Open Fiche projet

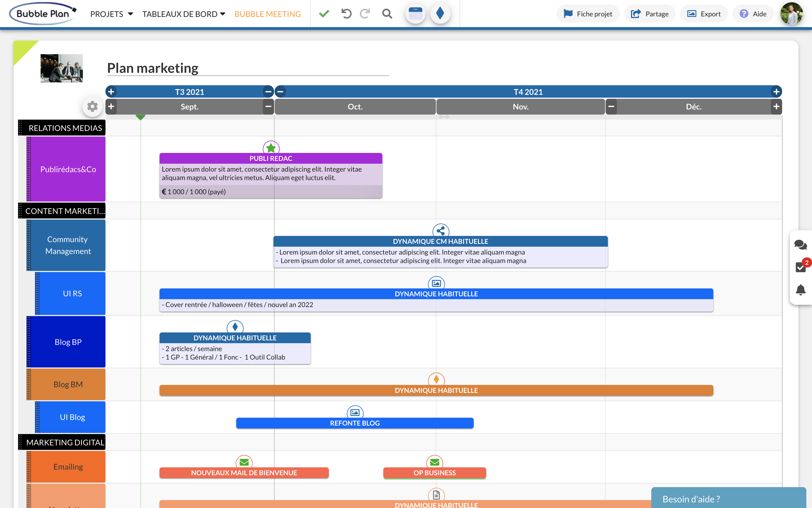point(588,14)
